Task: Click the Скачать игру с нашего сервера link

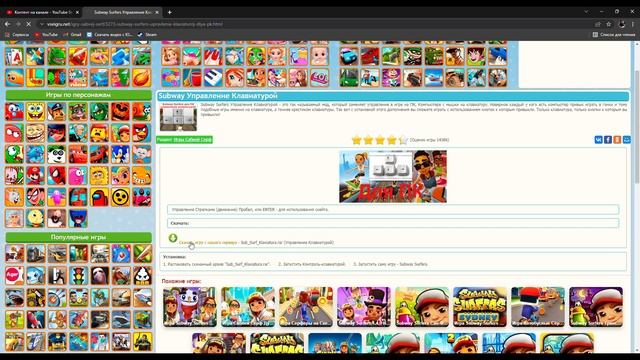Action: click(x=208, y=242)
